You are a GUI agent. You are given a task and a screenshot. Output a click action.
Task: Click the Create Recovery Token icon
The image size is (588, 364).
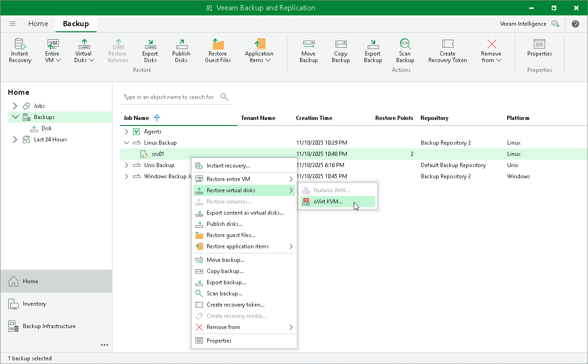point(447,49)
